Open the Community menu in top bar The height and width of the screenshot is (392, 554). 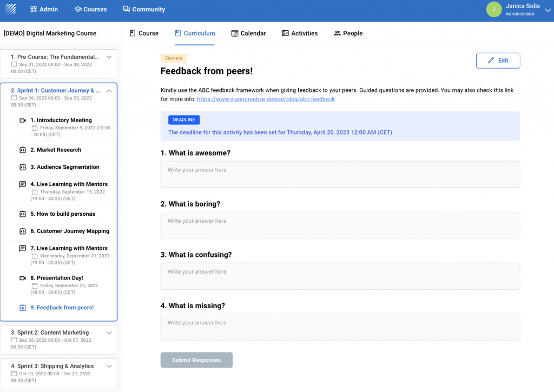tap(144, 9)
